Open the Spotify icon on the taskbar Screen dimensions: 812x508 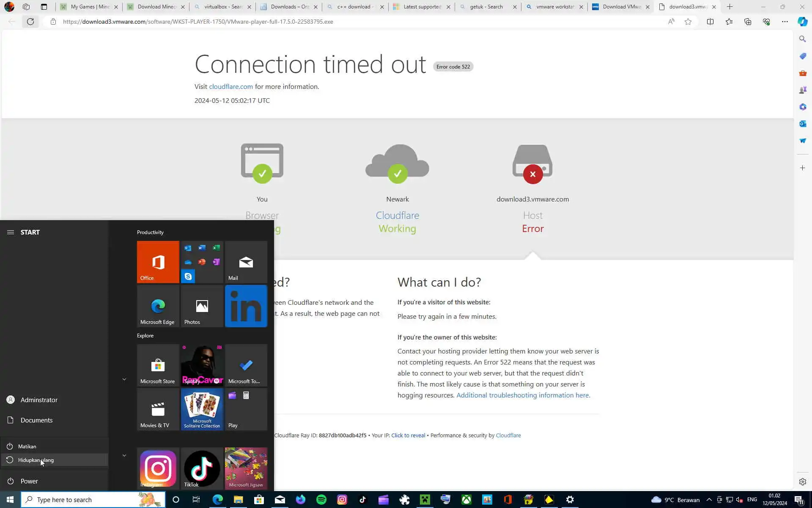click(321, 500)
